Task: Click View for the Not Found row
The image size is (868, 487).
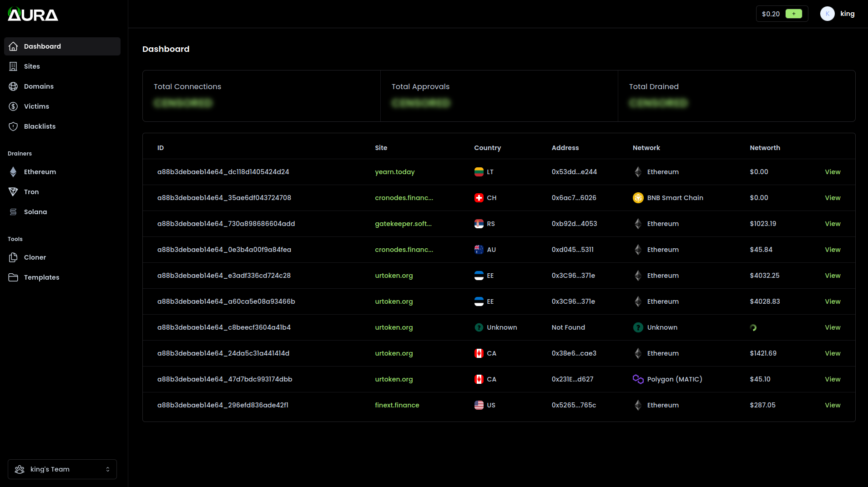Action: coord(833,327)
